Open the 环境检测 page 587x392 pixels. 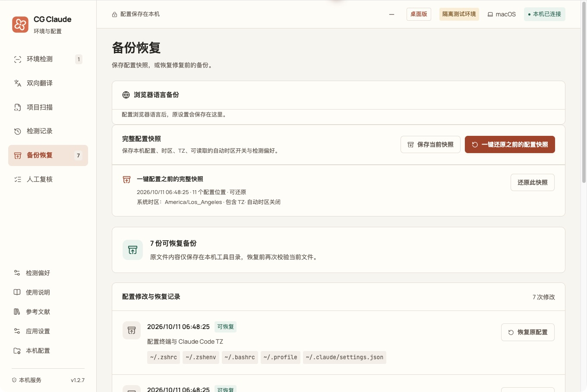pos(48,59)
